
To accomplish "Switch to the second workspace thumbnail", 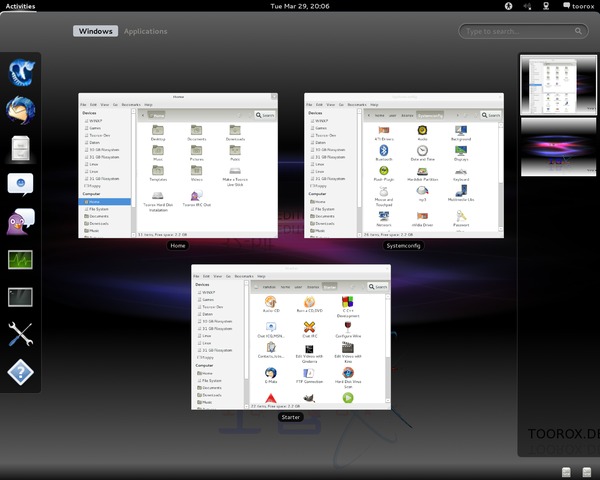I will 558,147.
